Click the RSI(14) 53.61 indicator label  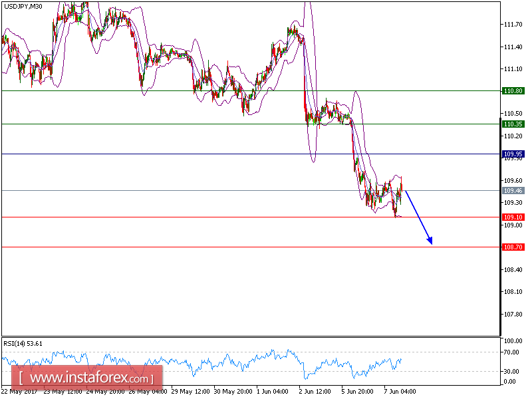tap(22, 343)
